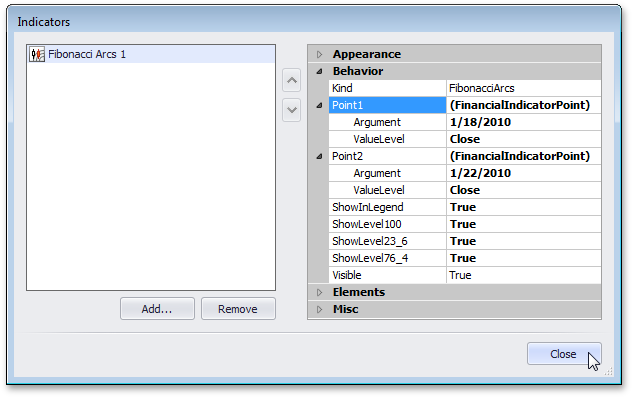The image size is (632, 397).
Task: Click the Elements category header
Action: pyautogui.click(x=454, y=292)
